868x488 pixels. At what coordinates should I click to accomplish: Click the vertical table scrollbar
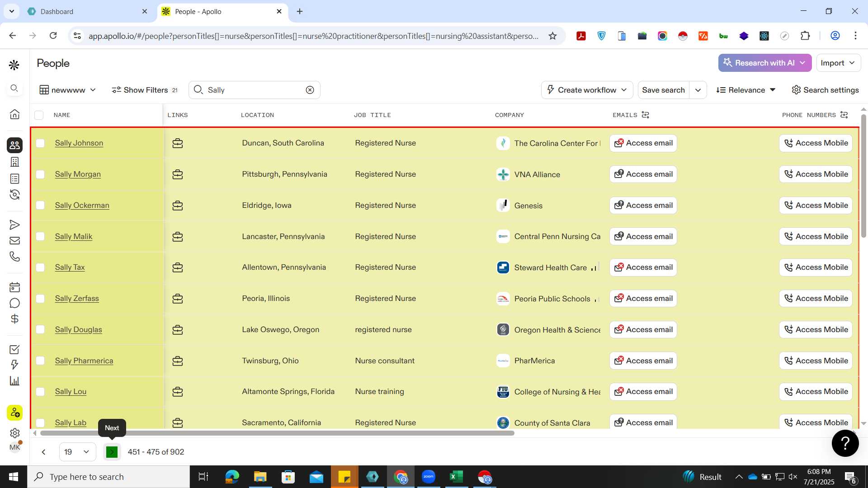(863, 176)
